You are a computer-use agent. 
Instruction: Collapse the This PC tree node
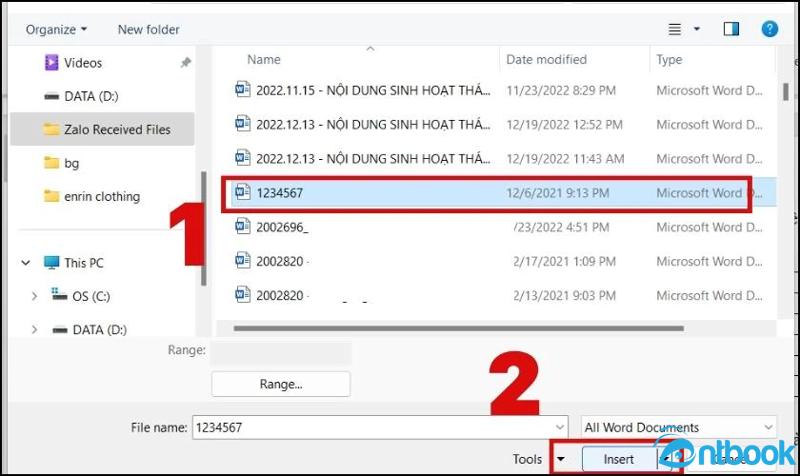pos(26,263)
